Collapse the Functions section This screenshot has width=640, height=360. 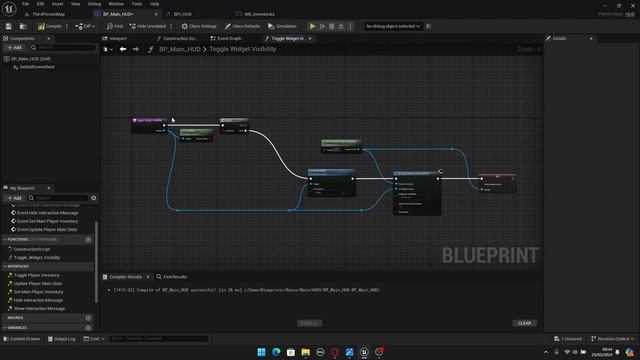(x=5, y=240)
